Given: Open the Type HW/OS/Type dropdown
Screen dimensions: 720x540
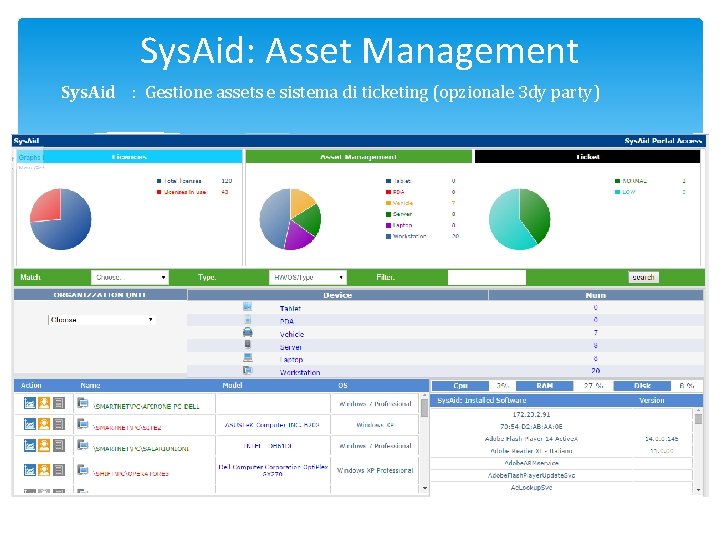Looking at the screenshot, I should pyautogui.click(x=308, y=277).
